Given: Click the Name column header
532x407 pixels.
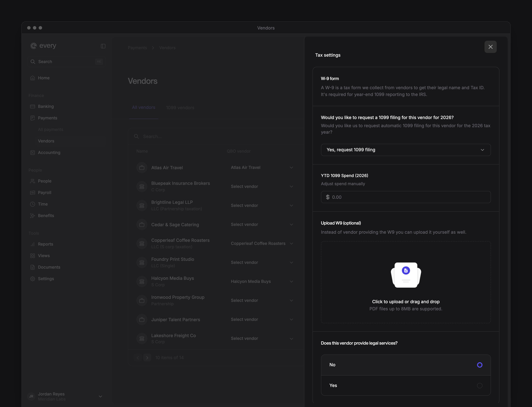Looking at the screenshot, I should [142, 151].
